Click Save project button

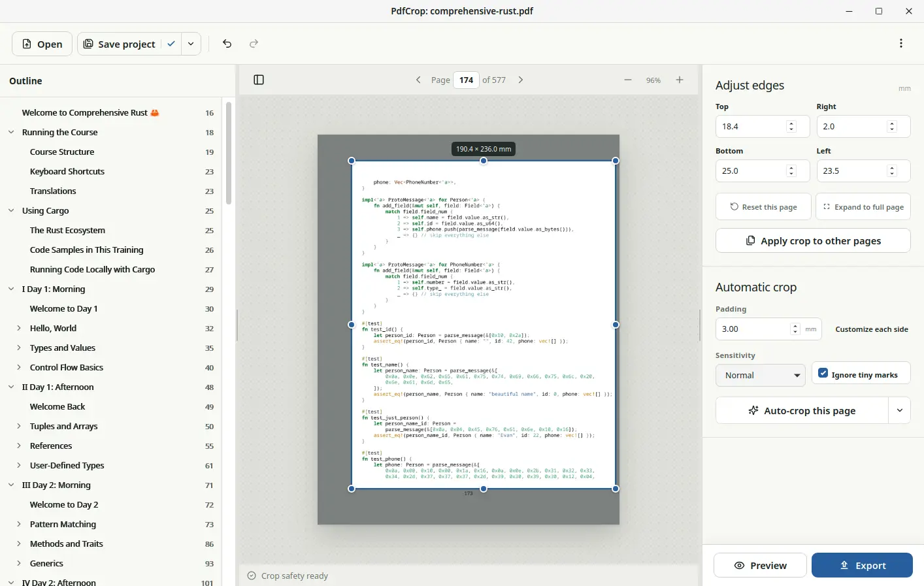pyautogui.click(x=120, y=44)
